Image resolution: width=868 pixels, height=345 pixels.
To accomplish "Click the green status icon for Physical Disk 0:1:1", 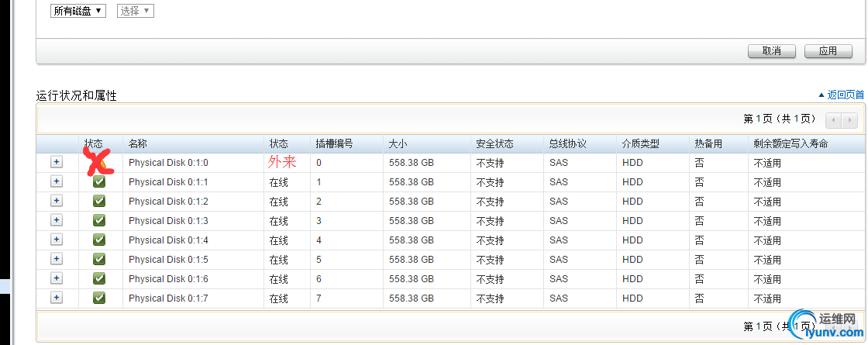I will click(99, 181).
